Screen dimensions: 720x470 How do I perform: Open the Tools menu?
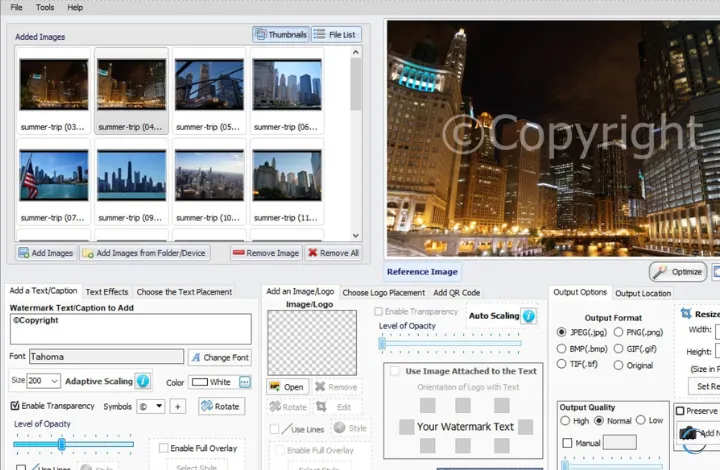tap(45, 7)
